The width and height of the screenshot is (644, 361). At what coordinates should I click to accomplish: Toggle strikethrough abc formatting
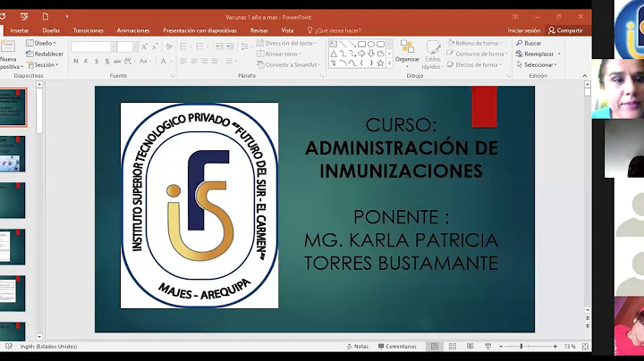117,61
